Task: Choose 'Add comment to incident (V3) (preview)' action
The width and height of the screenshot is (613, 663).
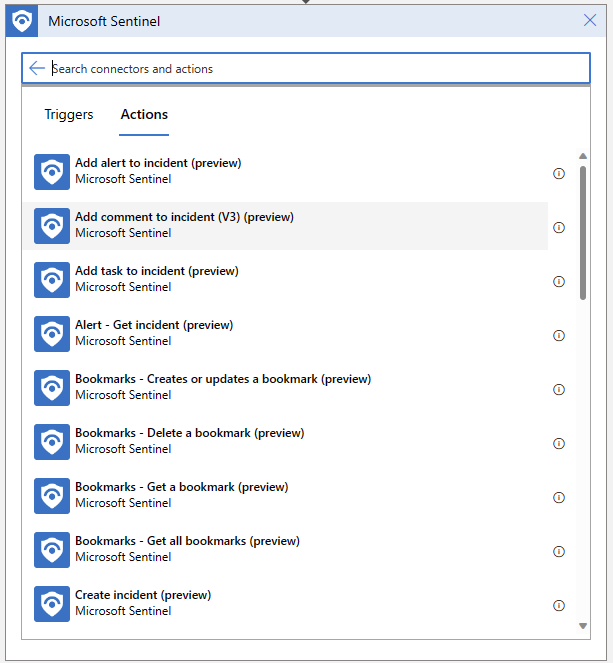Action: tap(285, 226)
